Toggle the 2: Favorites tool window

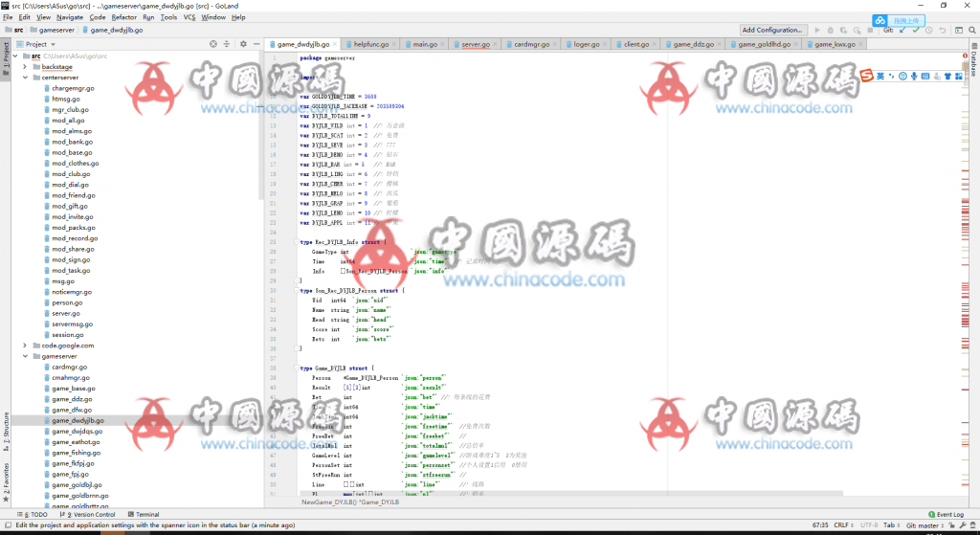(6, 481)
